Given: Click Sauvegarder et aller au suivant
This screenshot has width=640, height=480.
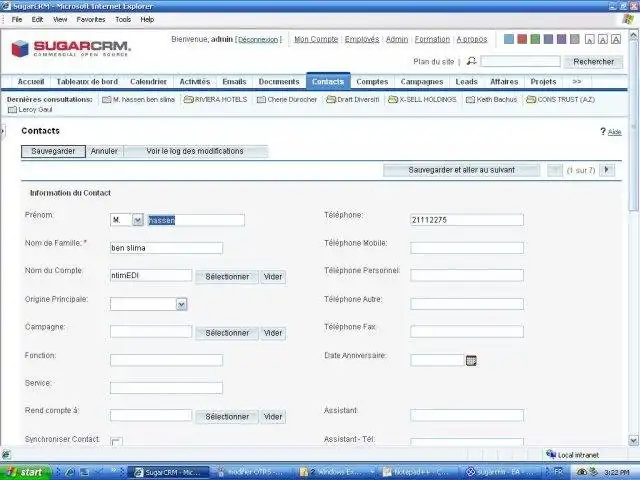Looking at the screenshot, I should tap(461, 170).
